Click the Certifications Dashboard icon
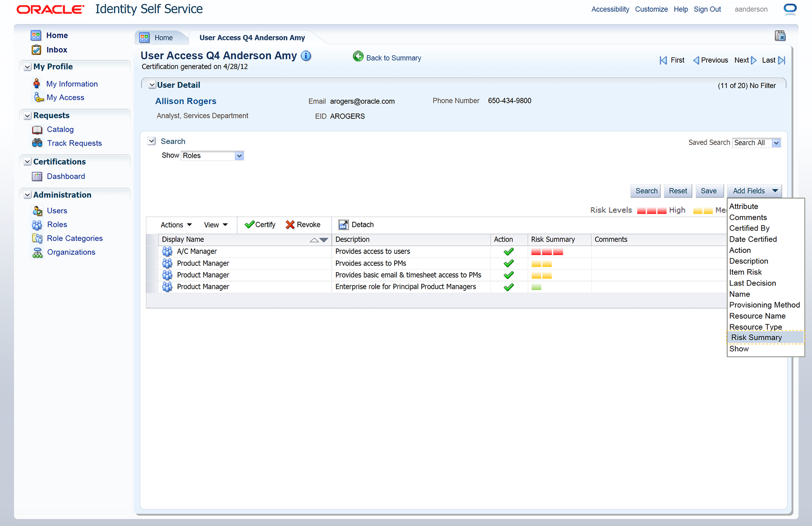Screen dimensions: 812x526 point(37,176)
